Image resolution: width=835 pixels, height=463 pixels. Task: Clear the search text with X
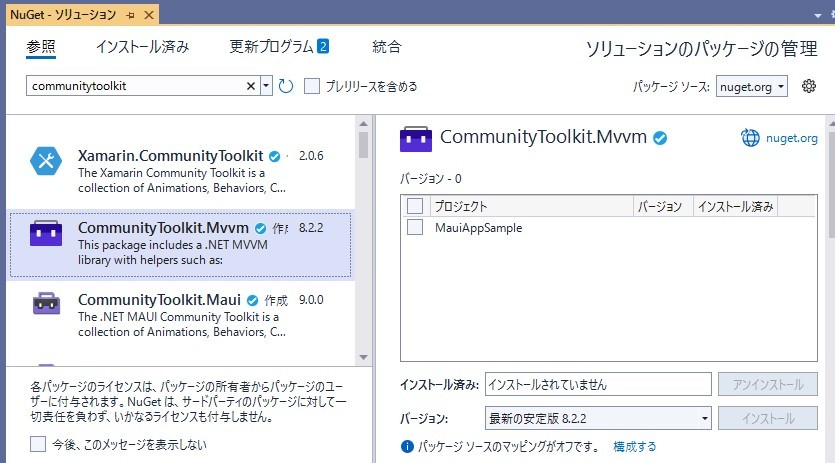(251, 86)
